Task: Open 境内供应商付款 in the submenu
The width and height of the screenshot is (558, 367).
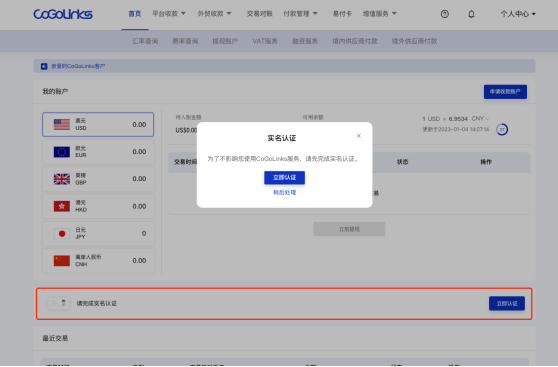Action: coord(355,41)
